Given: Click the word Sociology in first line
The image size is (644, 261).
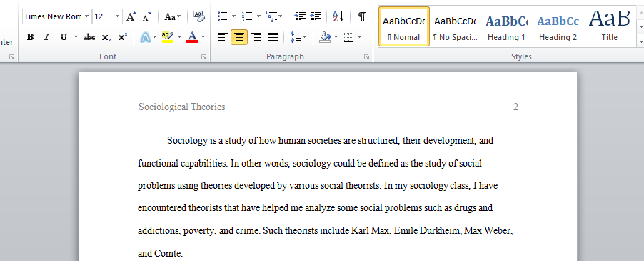Looking at the screenshot, I should coord(187,141).
